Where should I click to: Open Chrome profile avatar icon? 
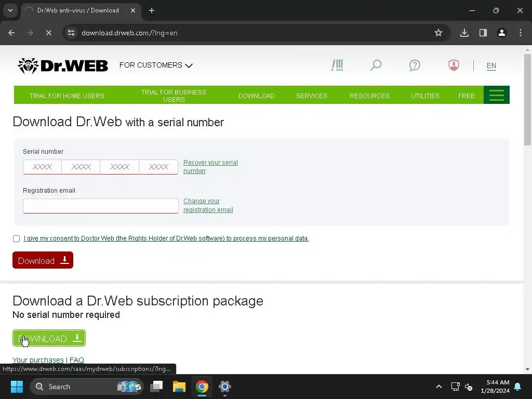click(x=502, y=33)
